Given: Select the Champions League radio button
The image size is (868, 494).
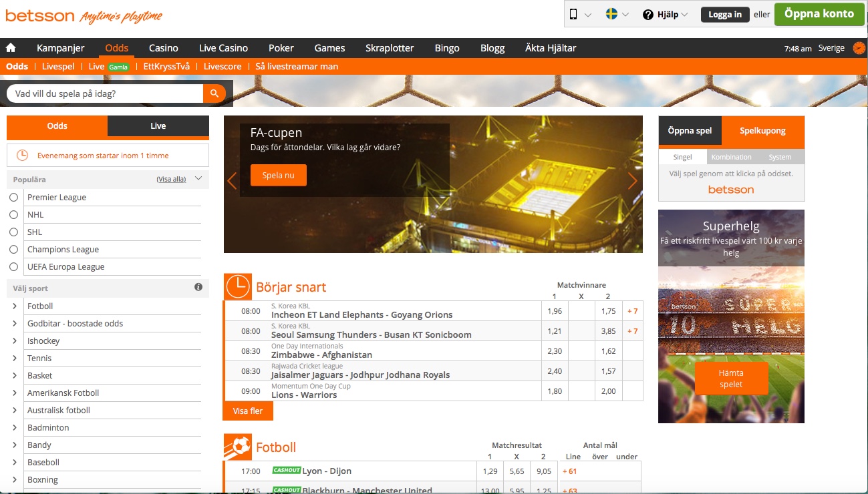Looking at the screenshot, I should coord(13,250).
